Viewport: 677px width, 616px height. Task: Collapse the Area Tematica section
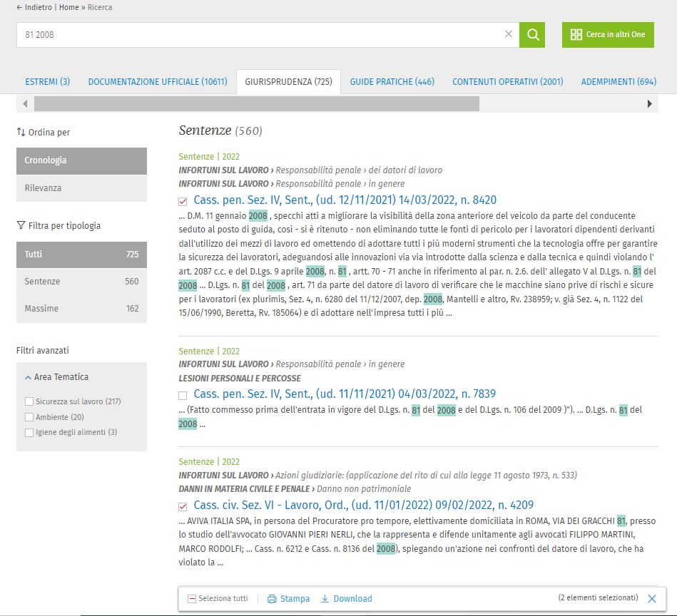tap(28, 377)
